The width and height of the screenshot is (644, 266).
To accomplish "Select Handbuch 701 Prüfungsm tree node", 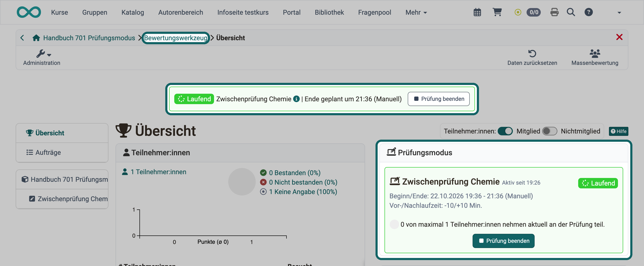I will (62, 179).
